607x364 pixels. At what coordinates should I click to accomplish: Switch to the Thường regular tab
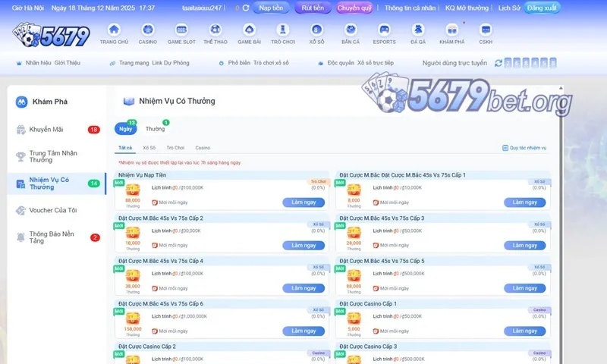click(x=156, y=129)
